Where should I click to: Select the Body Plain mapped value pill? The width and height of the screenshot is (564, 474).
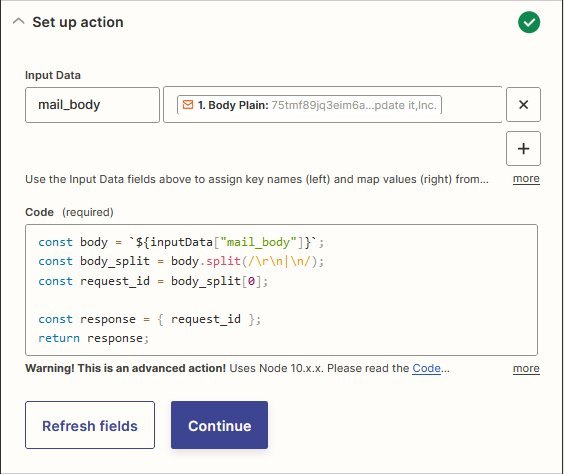click(309, 105)
